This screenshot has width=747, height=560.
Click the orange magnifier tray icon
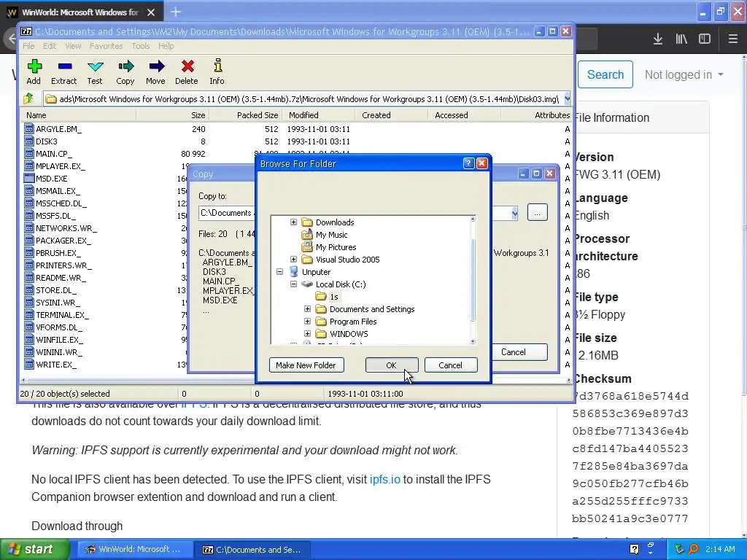click(694, 549)
